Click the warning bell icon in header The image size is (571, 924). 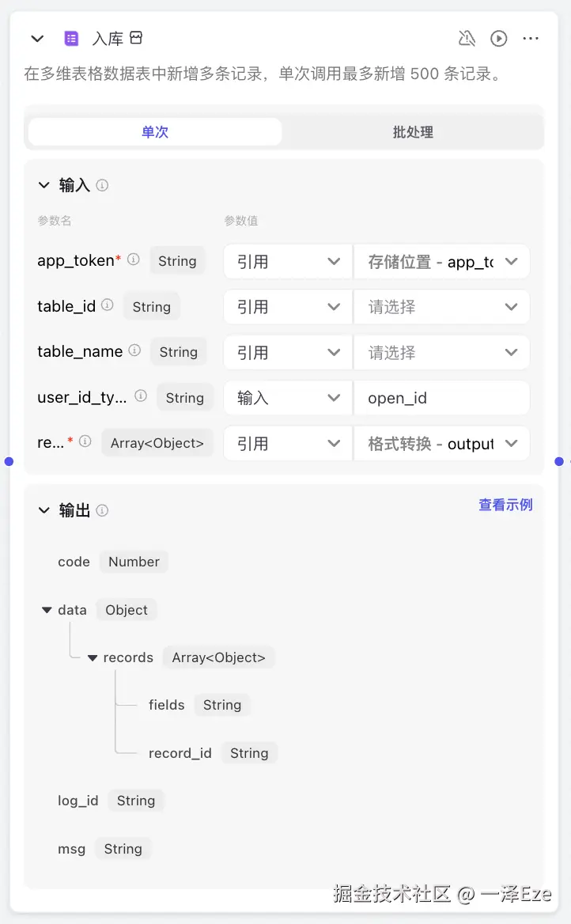pyautogui.click(x=467, y=38)
